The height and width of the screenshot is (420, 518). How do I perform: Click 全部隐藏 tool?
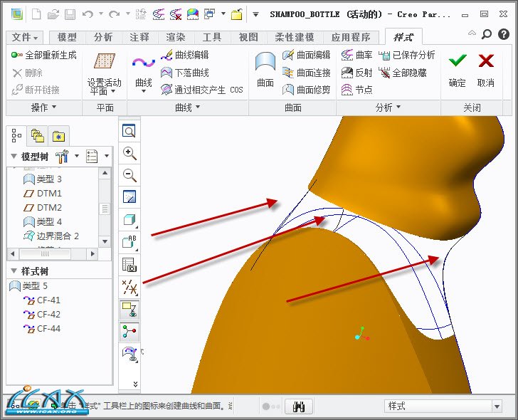click(x=403, y=73)
